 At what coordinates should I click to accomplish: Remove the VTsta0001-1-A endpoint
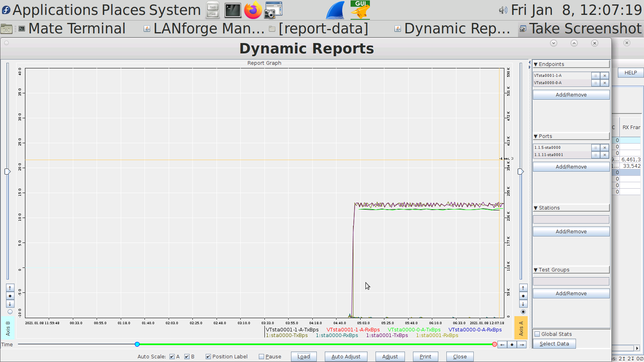click(x=605, y=76)
